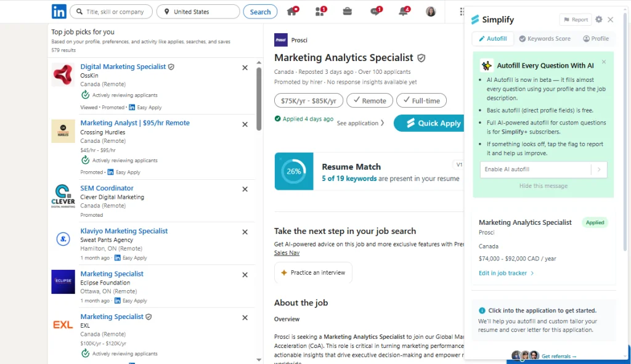Expand the Remote filter chip
Screen dimensions: 631x364
369,100
